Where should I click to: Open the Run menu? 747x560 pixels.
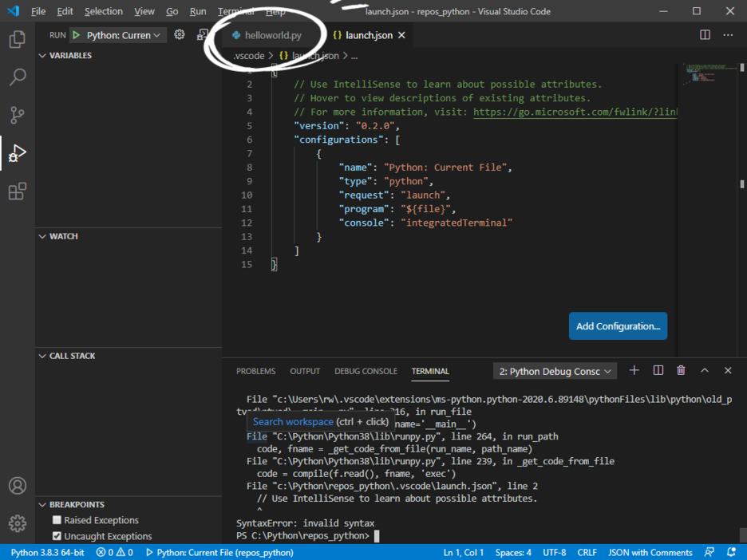[198, 11]
